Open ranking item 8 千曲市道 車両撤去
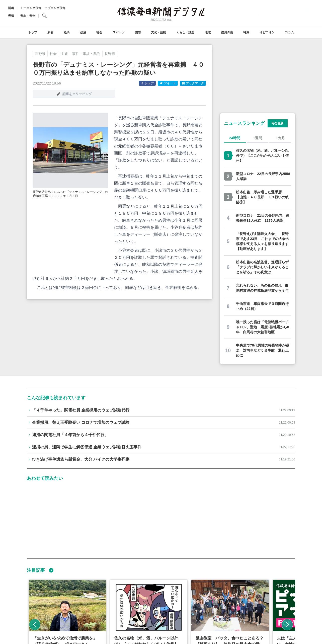The image size is (322, 644). tap(258, 306)
